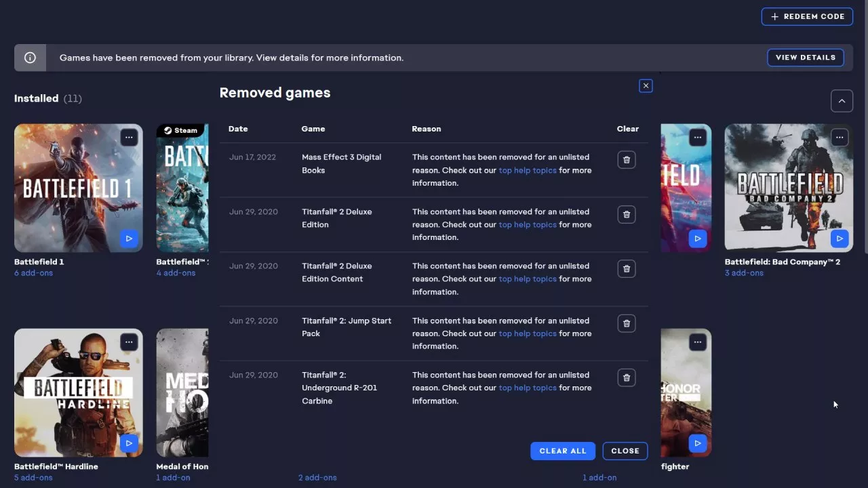
Task: Open the top help topics link
Action: coord(528,170)
